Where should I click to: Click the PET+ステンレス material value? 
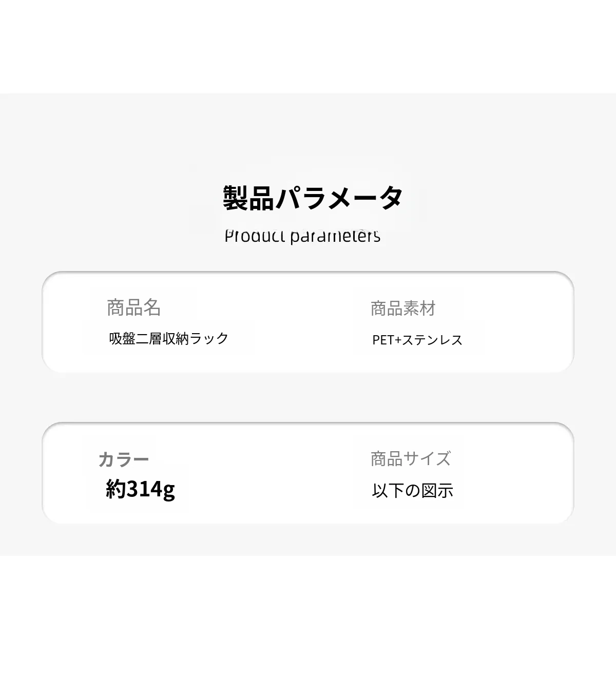coord(417,340)
